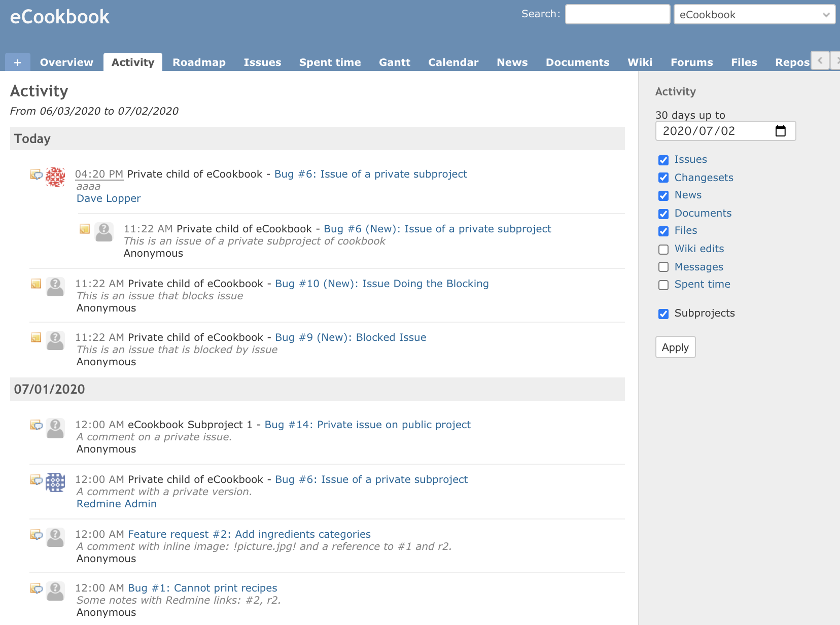This screenshot has width=840, height=625.
Task: Click the issue-note icon beside Redmine Admin's Bug #6 entry
Action: pyautogui.click(x=36, y=480)
